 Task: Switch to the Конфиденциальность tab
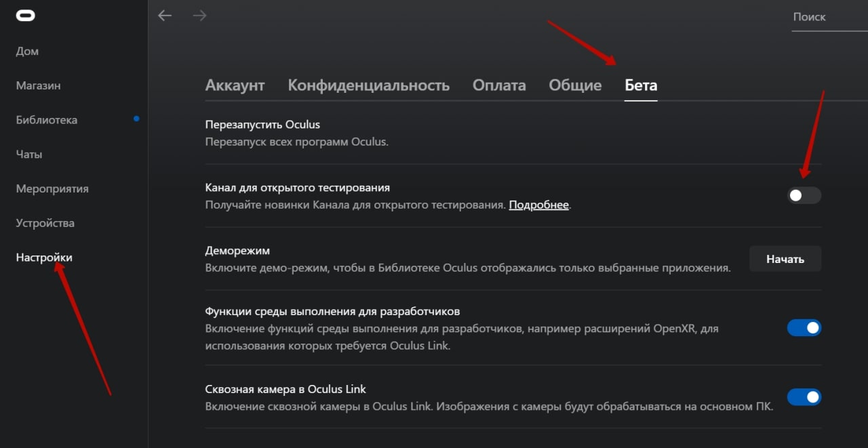369,85
